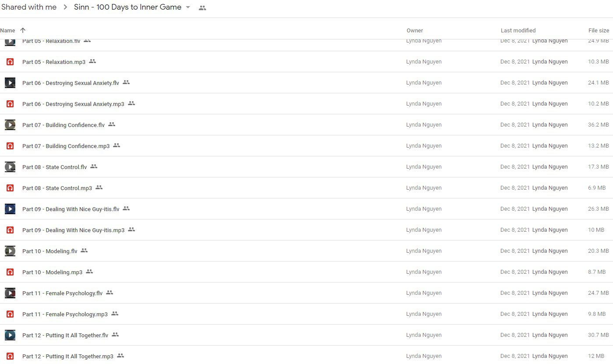The image size is (613, 364).
Task: Click the 8.7 MB file size value
Action: point(597,272)
